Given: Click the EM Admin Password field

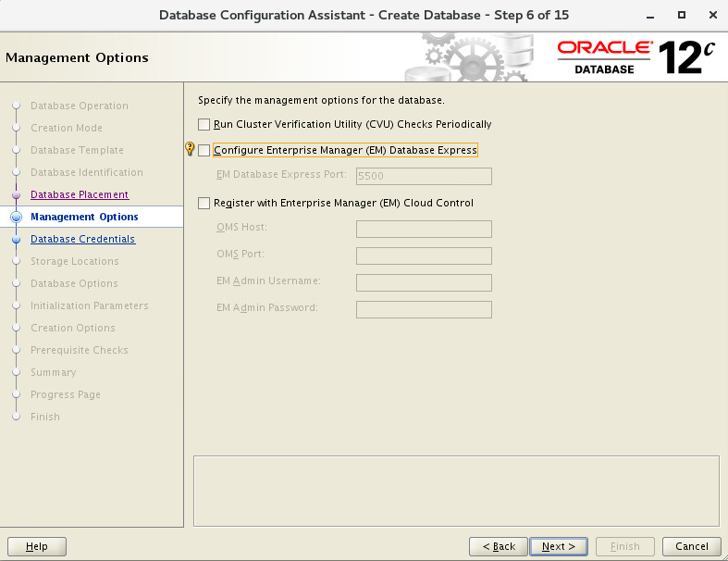Looking at the screenshot, I should click(424, 309).
